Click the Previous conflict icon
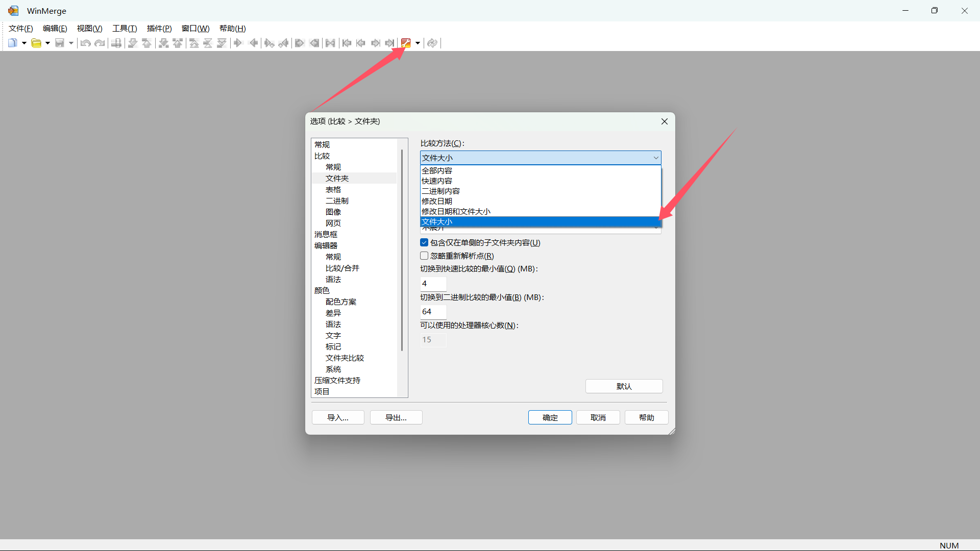The image size is (980, 551). point(178,43)
